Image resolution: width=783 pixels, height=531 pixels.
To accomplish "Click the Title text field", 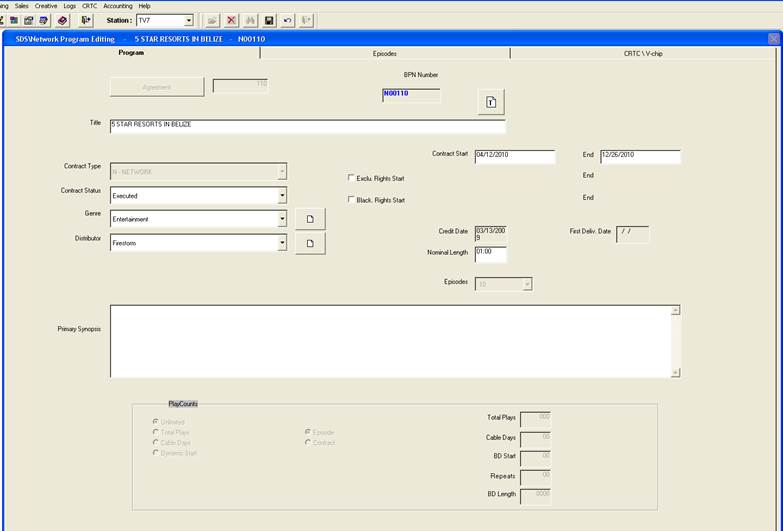I will [307, 126].
